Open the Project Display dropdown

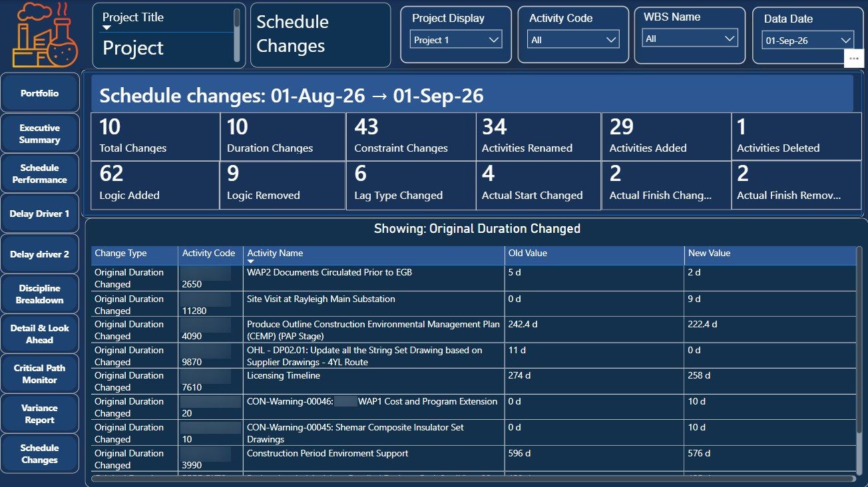pyautogui.click(x=456, y=40)
